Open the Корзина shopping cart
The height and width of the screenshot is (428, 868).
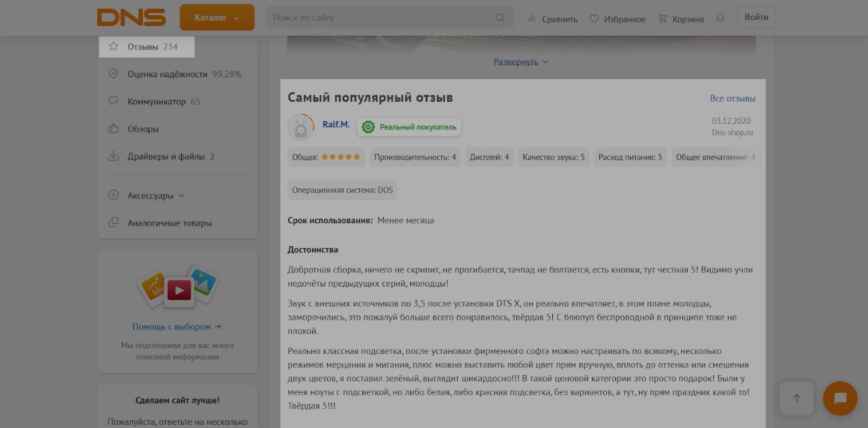tap(681, 19)
